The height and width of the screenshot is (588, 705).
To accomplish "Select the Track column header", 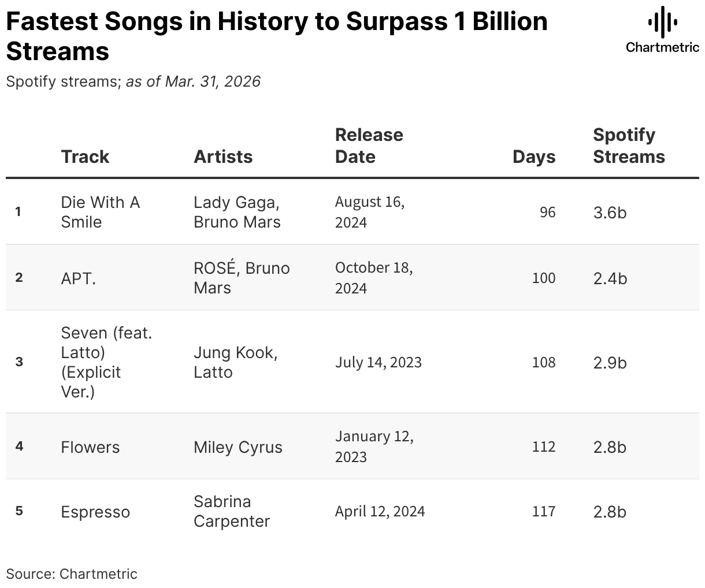I will 85,157.
